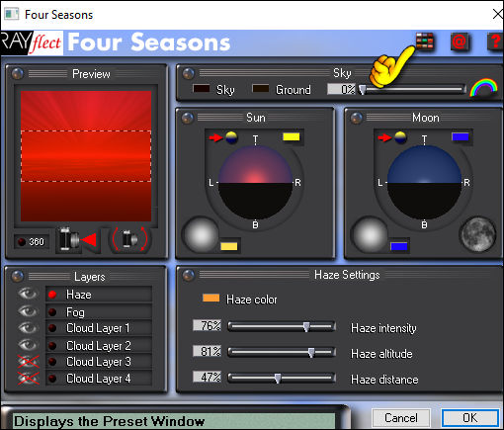Click the rotating camera icon
This screenshot has height=430, width=504.
129,239
